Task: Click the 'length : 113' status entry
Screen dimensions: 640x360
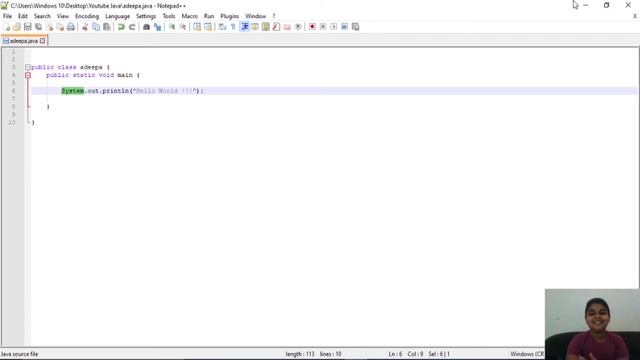Action: click(x=300, y=354)
